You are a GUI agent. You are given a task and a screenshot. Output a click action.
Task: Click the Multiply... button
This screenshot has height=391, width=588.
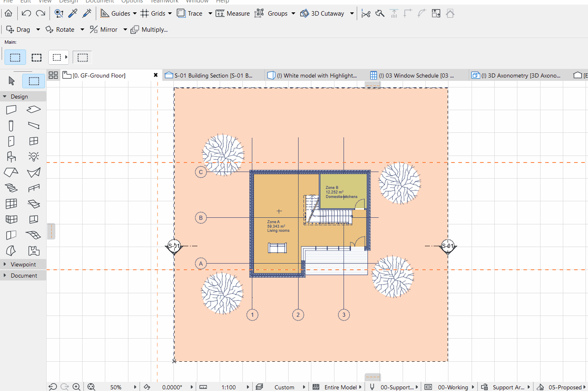[149, 30]
